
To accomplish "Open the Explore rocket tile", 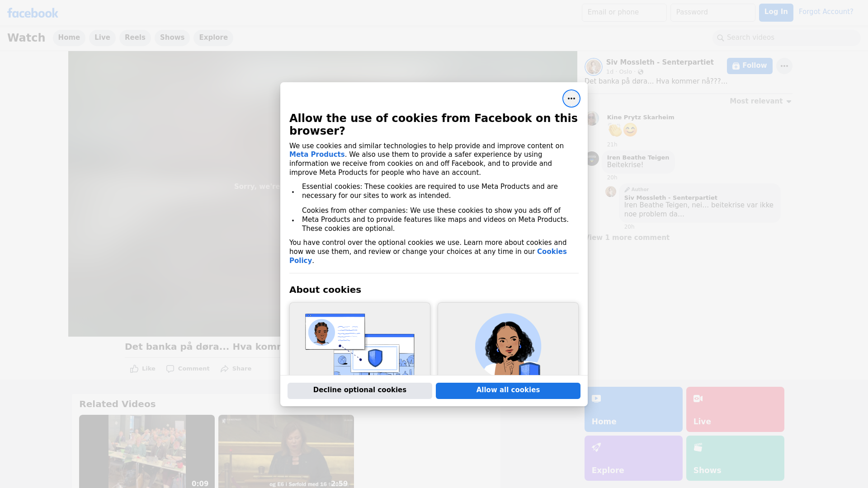I will coord(633,458).
